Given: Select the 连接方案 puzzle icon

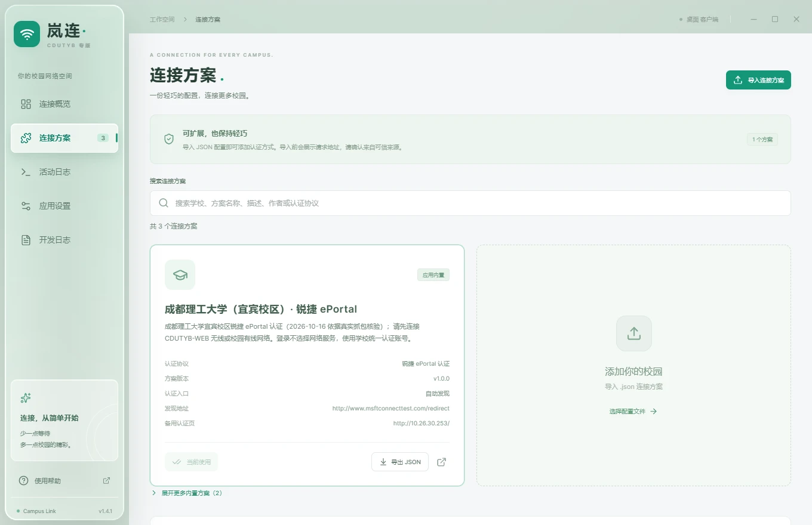Looking at the screenshot, I should (x=26, y=138).
